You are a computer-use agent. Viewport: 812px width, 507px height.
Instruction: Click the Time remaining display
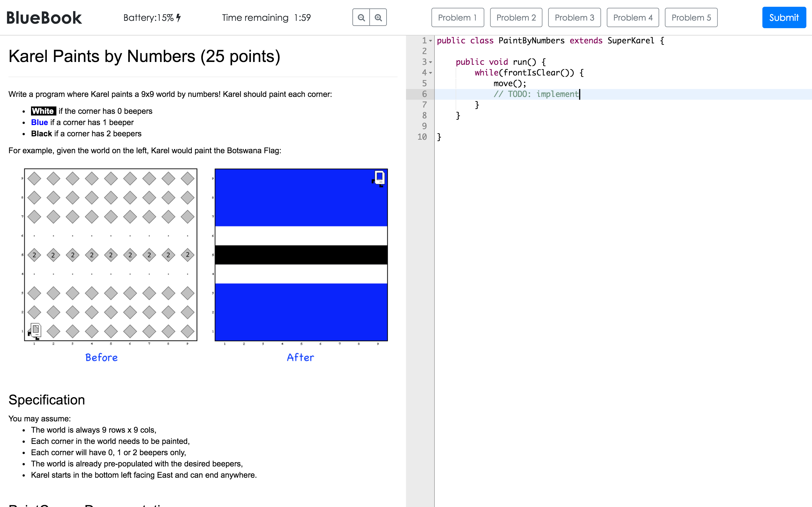pyautogui.click(x=266, y=17)
